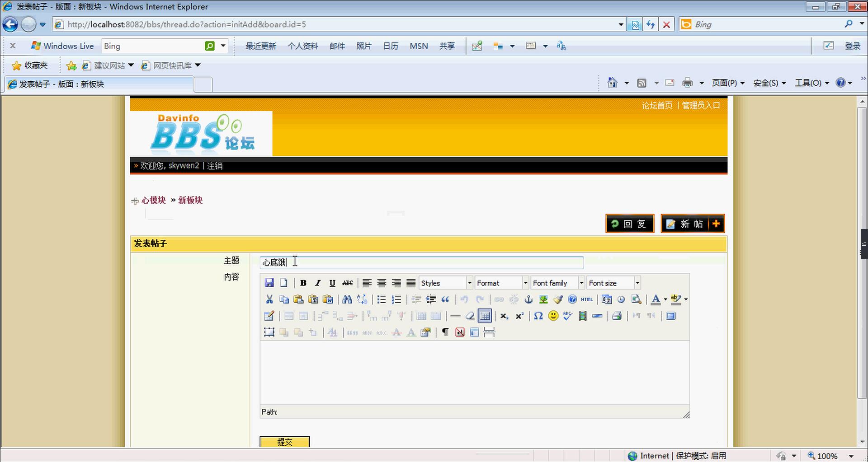Image resolution: width=868 pixels, height=462 pixels.
Task: Open the editor help icon
Action: click(572, 299)
